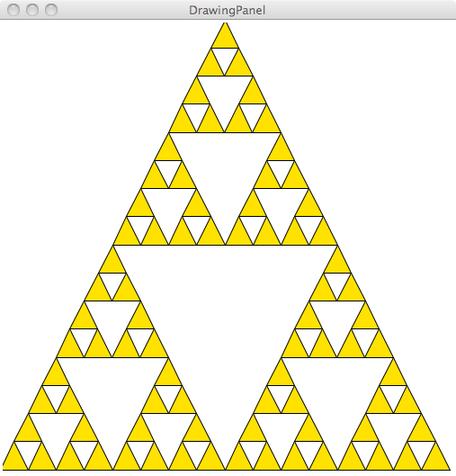This screenshot has height=476, width=456.
Task: Zoom the DrawingPanel window using third circle
Action: tap(51, 10)
